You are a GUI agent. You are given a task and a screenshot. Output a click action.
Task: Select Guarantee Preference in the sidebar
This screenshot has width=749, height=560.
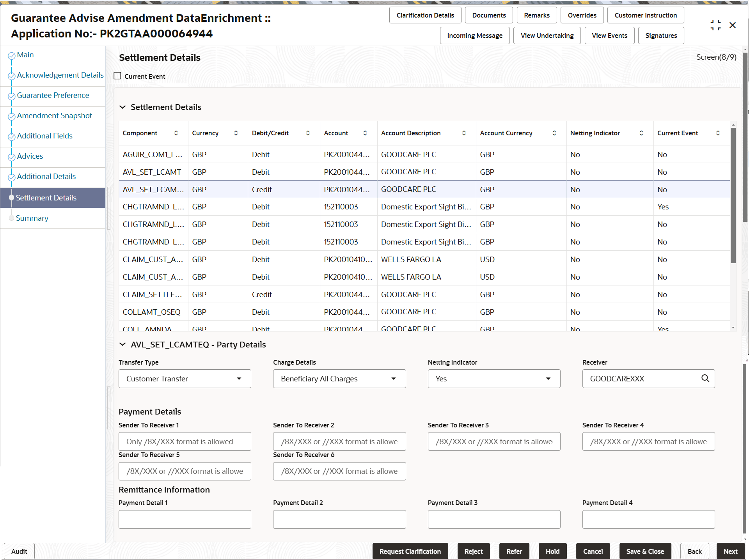[x=53, y=95]
